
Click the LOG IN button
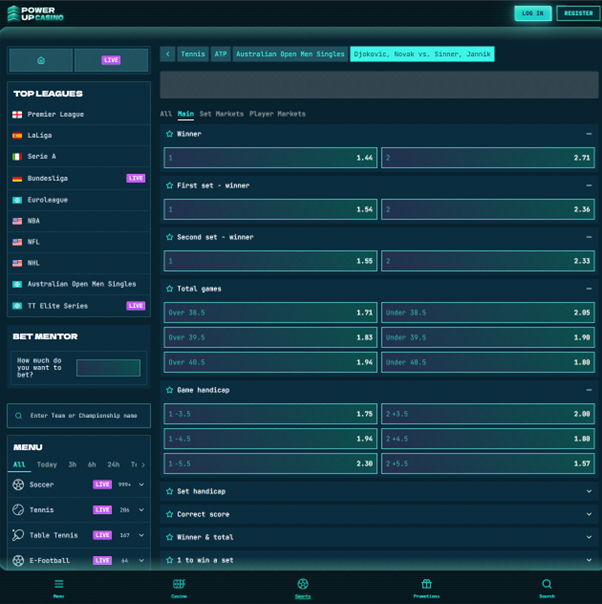coord(533,13)
